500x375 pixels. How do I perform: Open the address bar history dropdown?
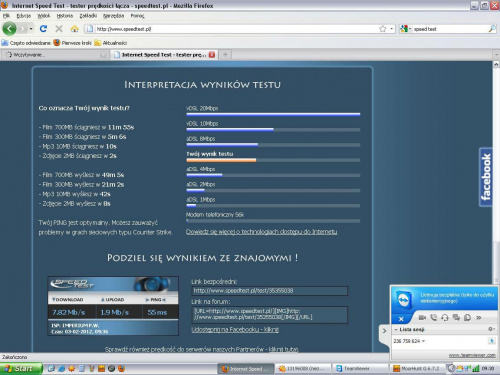point(392,29)
